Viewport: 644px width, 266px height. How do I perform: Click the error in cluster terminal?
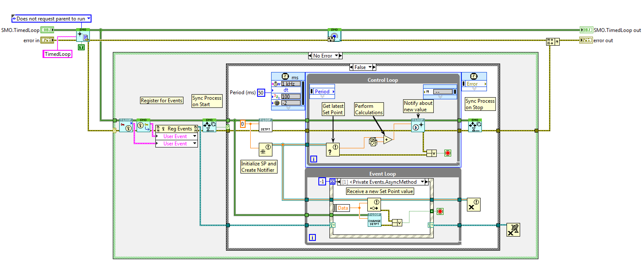click(x=47, y=40)
